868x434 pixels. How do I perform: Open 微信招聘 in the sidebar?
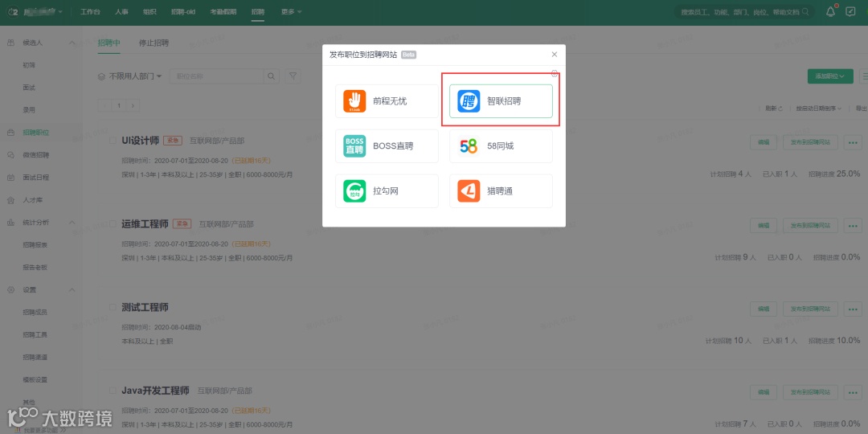(x=36, y=155)
